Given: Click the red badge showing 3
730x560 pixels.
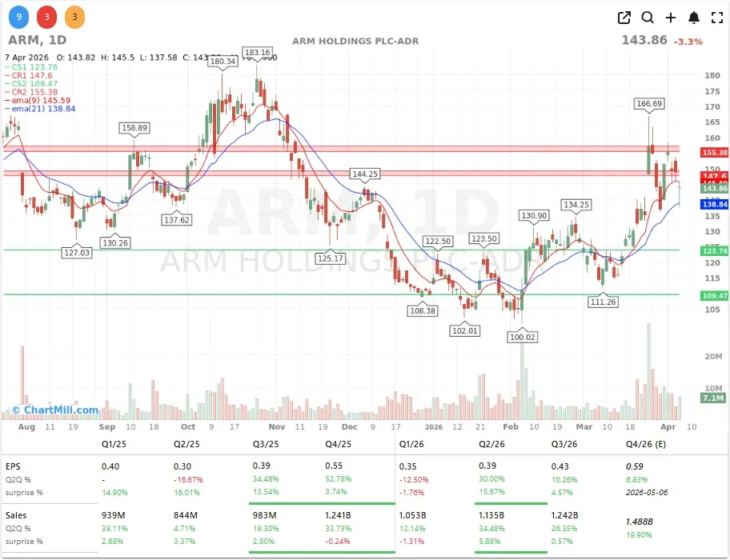Looking at the screenshot, I should click(x=46, y=17).
